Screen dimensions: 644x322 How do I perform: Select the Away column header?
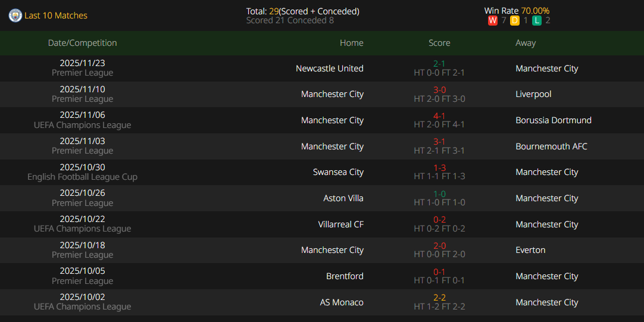526,43
